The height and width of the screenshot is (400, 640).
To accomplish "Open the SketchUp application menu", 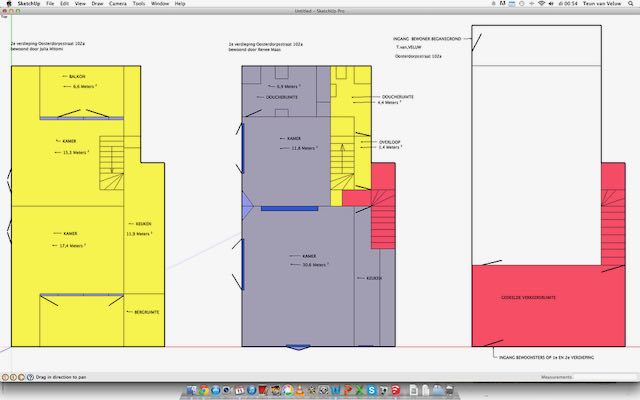I will click(x=29, y=4).
